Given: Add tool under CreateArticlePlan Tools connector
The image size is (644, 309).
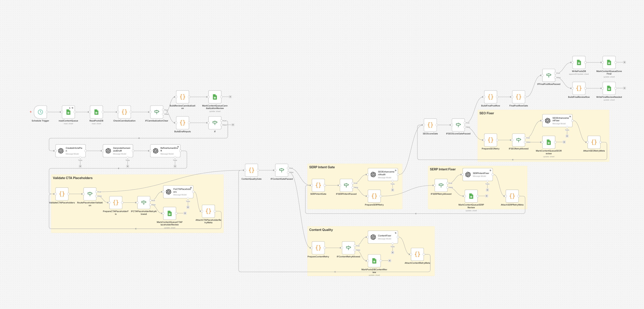Looking at the screenshot, I should pyautogui.click(x=80, y=166).
